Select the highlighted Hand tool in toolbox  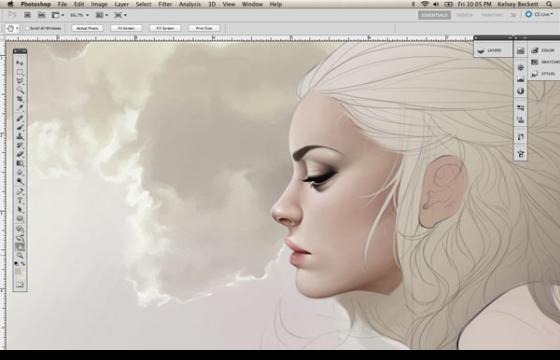tap(20, 246)
